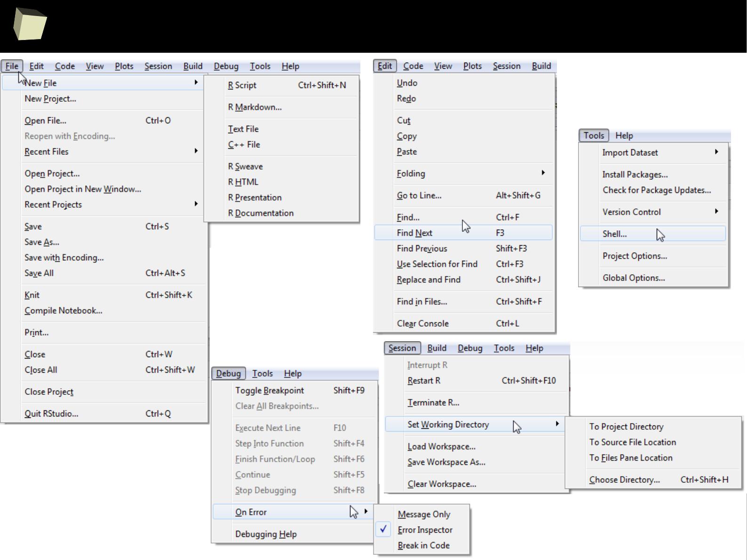The height and width of the screenshot is (560, 747).
Task: Choose Open File... from the File menu
Action: [45, 120]
